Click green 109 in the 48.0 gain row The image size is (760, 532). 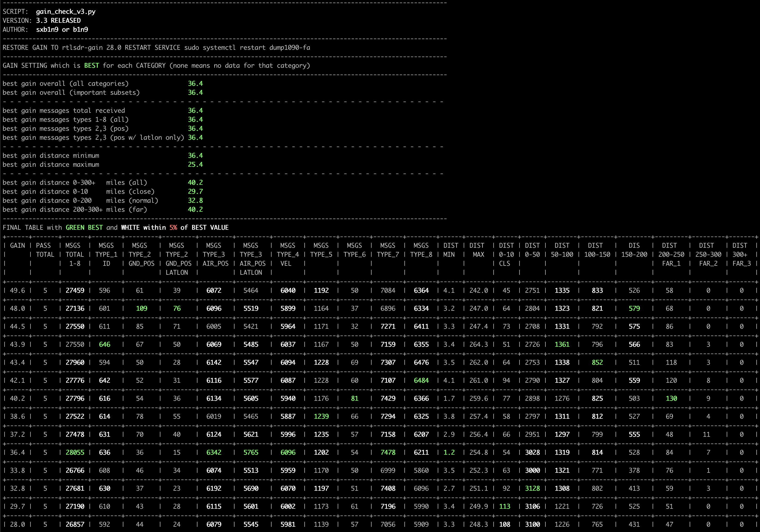point(141,309)
